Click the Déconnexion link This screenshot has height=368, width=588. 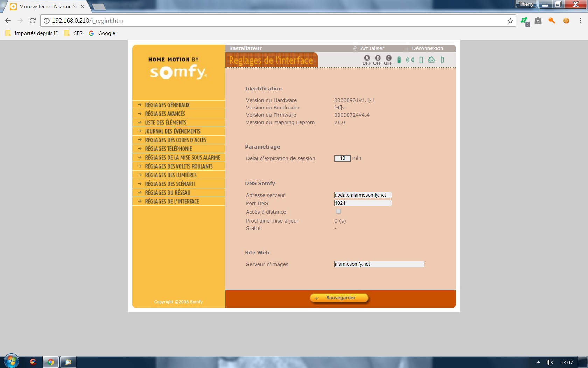click(427, 48)
